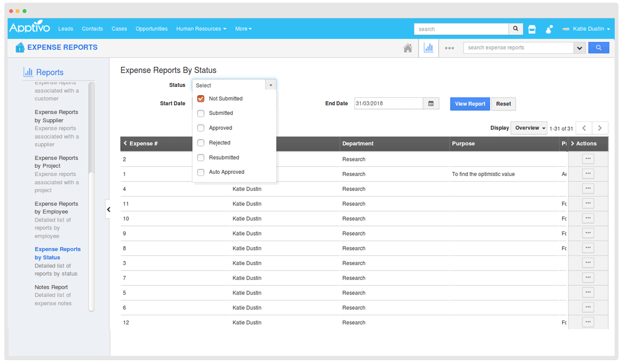625x364 pixels.
Task: Open the End Date calendar picker
Action: point(431,103)
